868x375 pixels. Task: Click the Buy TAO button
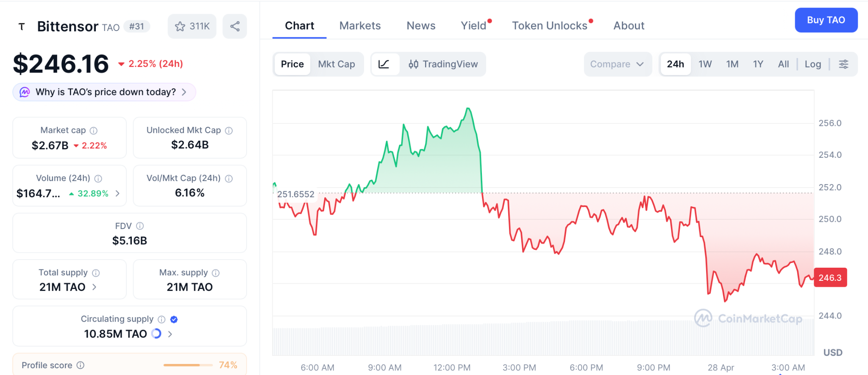coord(826,20)
